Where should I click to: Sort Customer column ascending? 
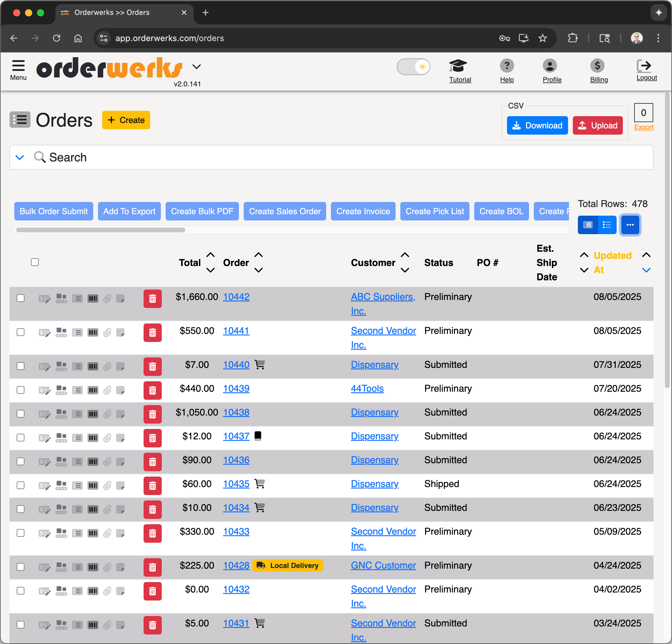tap(405, 254)
